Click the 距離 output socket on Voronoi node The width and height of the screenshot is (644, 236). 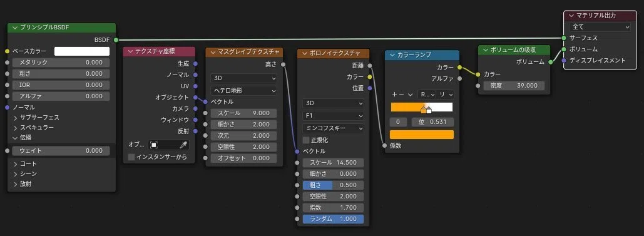click(x=370, y=65)
